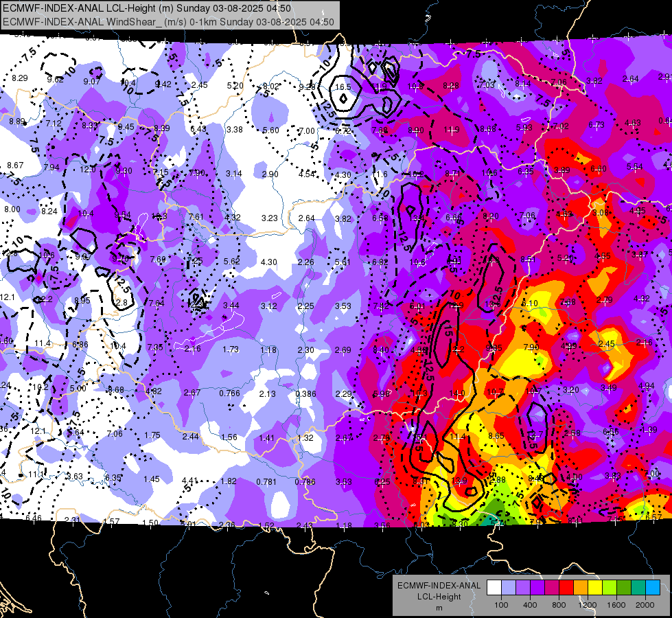The height and width of the screenshot is (618, 672).
Task: Click the wind shear value 16.5 on the map
Action: [343, 87]
